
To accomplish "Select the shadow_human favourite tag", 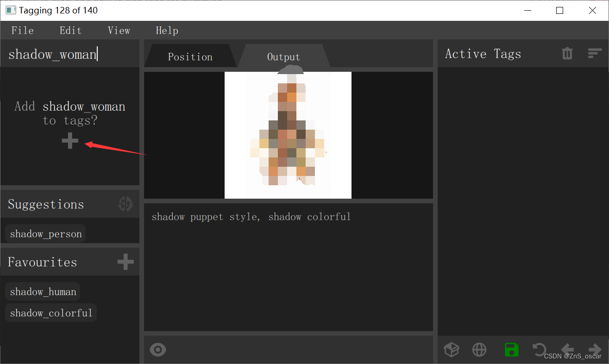I will (x=43, y=291).
